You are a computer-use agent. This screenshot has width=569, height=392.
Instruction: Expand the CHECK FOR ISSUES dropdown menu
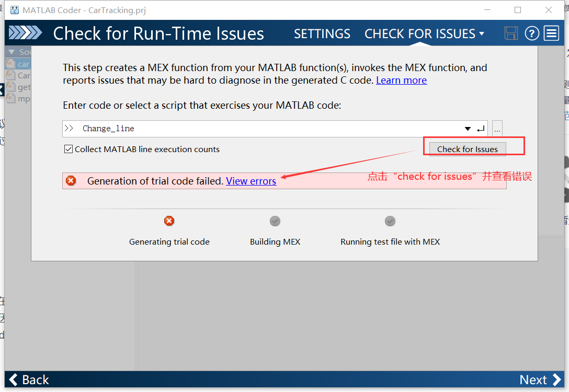pos(424,34)
